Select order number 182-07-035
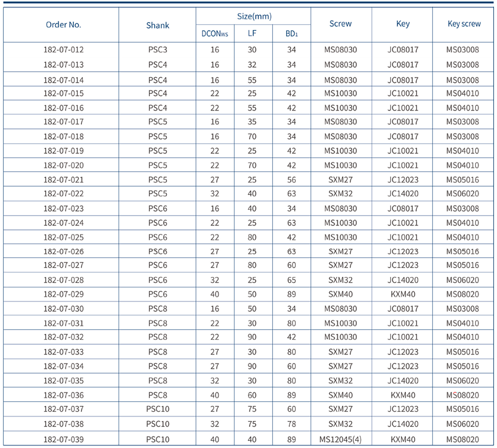The image size is (497, 448). 63,381
